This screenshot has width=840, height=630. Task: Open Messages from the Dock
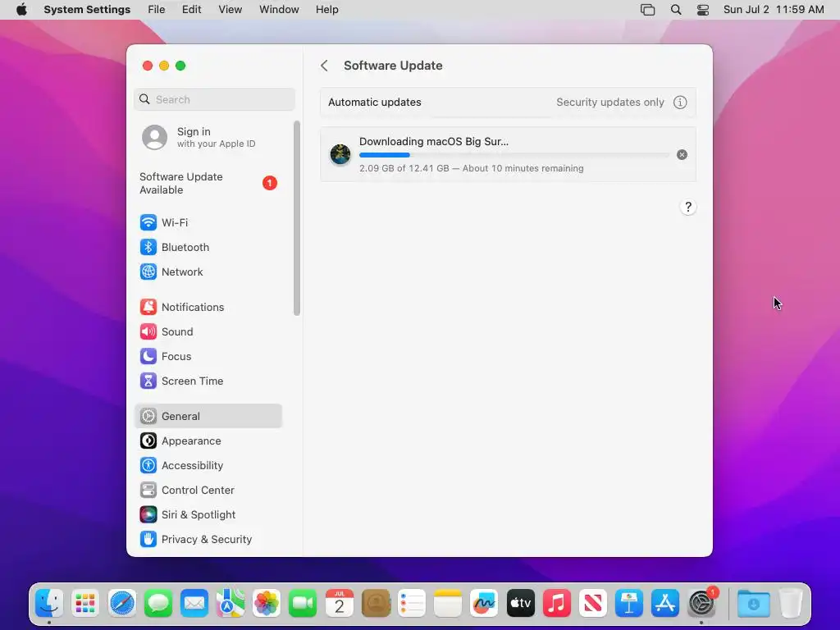click(x=158, y=603)
